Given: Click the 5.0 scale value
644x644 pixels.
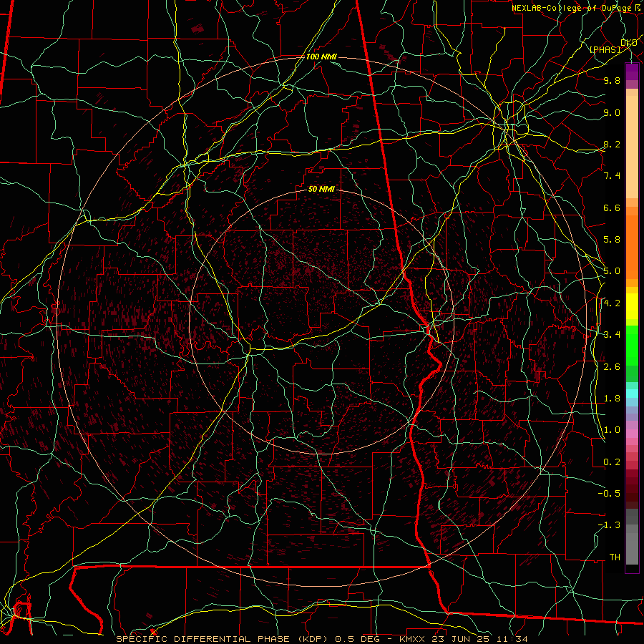Looking at the screenshot, I should pos(612,271).
